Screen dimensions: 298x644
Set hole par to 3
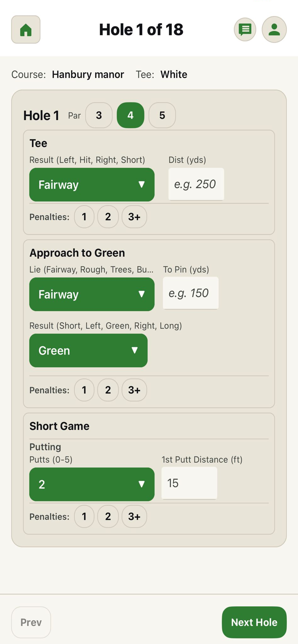click(x=99, y=115)
